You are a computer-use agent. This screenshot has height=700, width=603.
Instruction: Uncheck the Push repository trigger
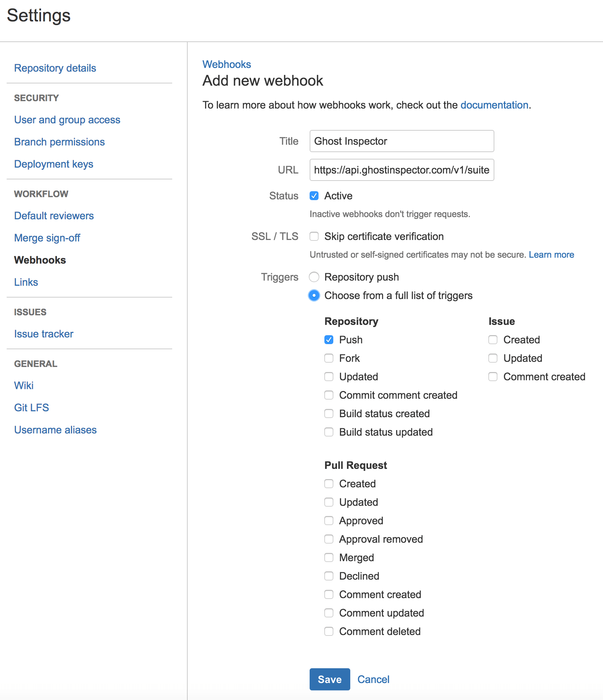pyautogui.click(x=329, y=340)
